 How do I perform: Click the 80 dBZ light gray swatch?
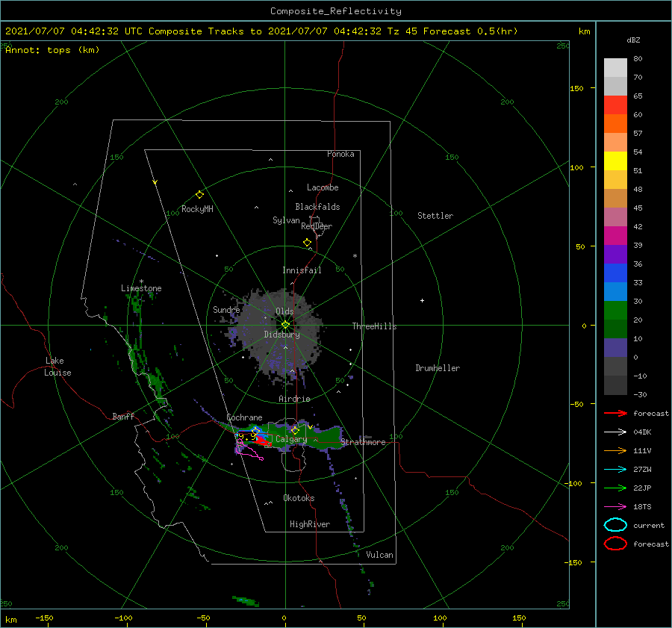coord(615,67)
